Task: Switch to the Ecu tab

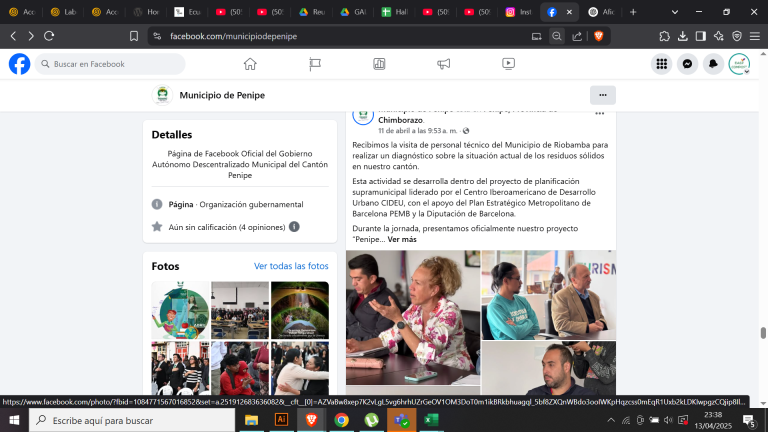Action: [x=188, y=12]
